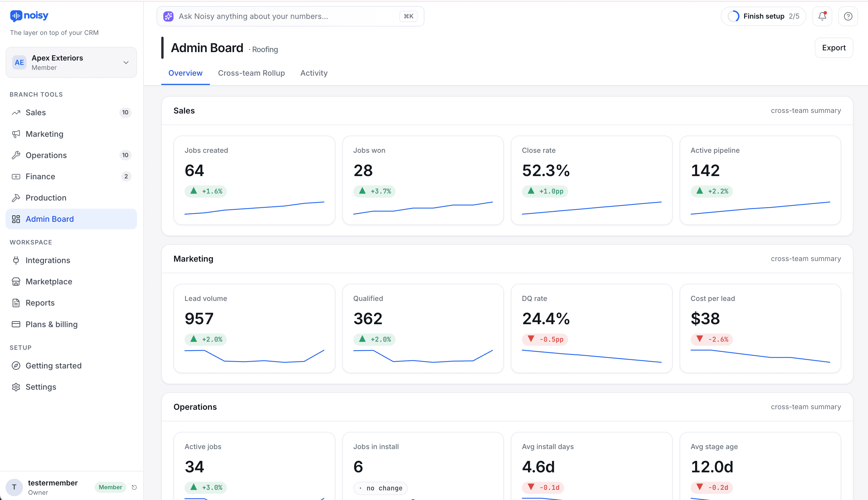Open the Avg stage age card

tap(760, 466)
